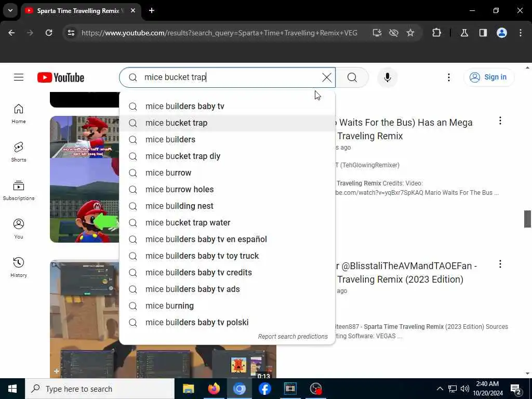This screenshot has height=399, width=532.
Task: Choose the 'mice bucket trap' suggestion
Action: tap(228, 123)
